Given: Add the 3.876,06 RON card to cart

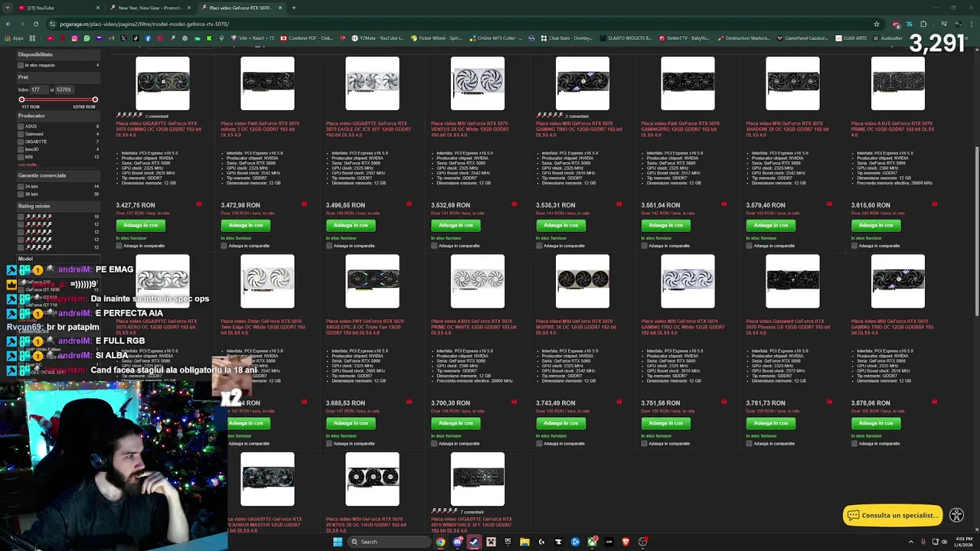Looking at the screenshot, I should [876, 423].
